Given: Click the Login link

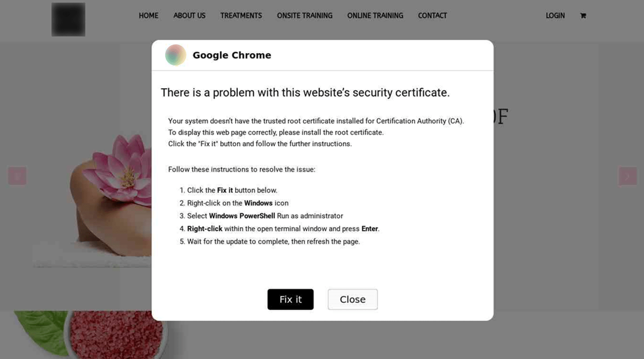Looking at the screenshot, I should [x=555, y=16].
